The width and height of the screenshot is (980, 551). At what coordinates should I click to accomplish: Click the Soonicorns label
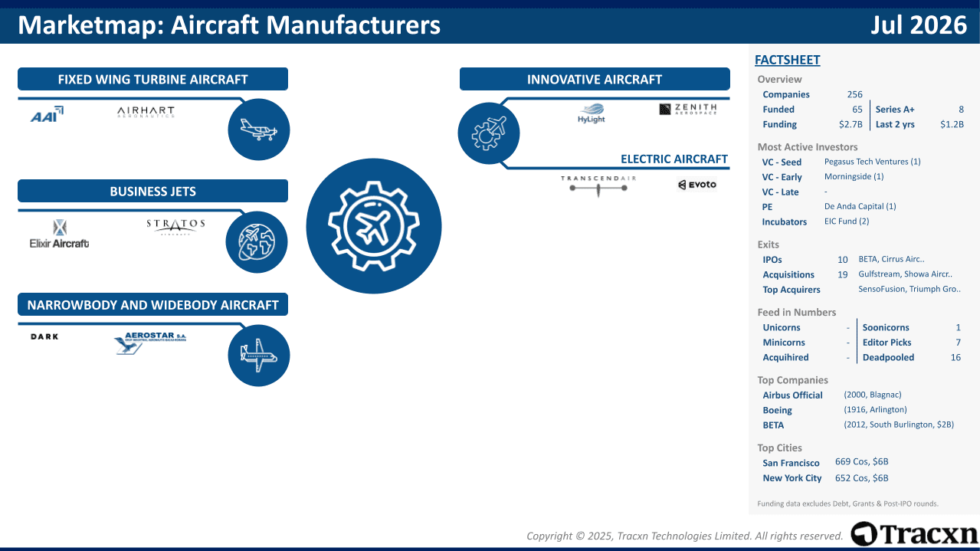pyautogui.click(x=886, y=327)
